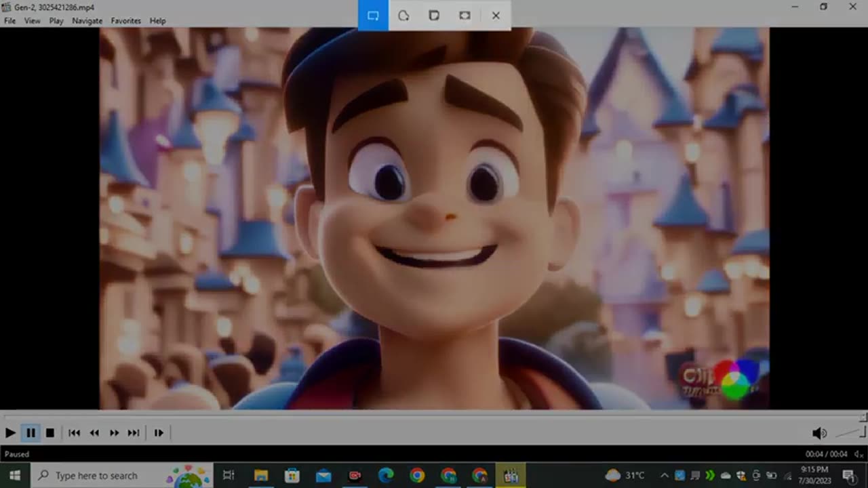Step forward one frame
The height and width of the screenshot is (488, 868).
click(x=159, y=432)
